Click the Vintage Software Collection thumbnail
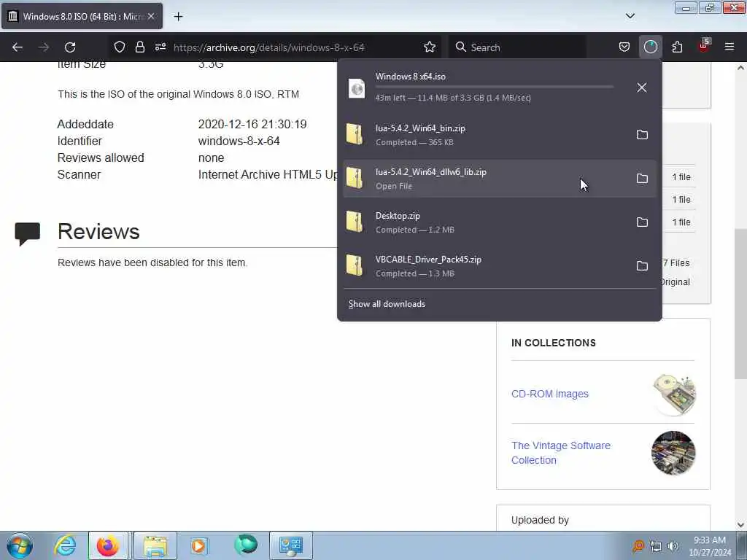This screenshot has height=560, width=747. point(673,453)
